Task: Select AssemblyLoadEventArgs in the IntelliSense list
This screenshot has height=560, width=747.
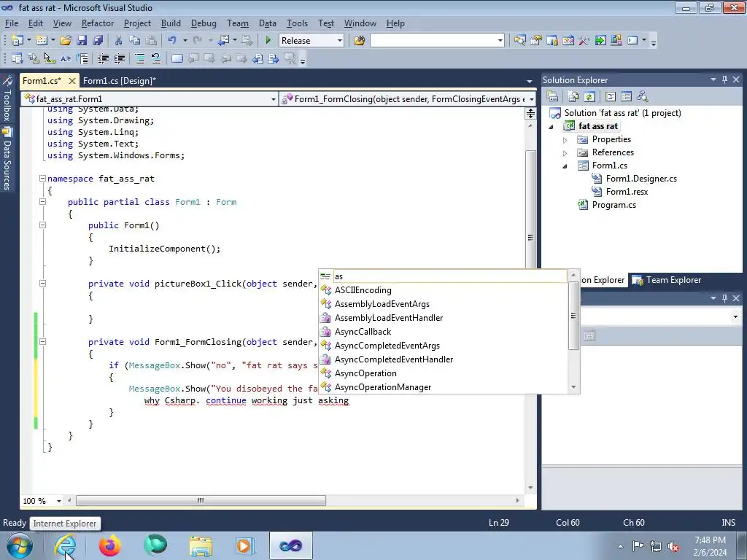Action: [x=382, y=304]
